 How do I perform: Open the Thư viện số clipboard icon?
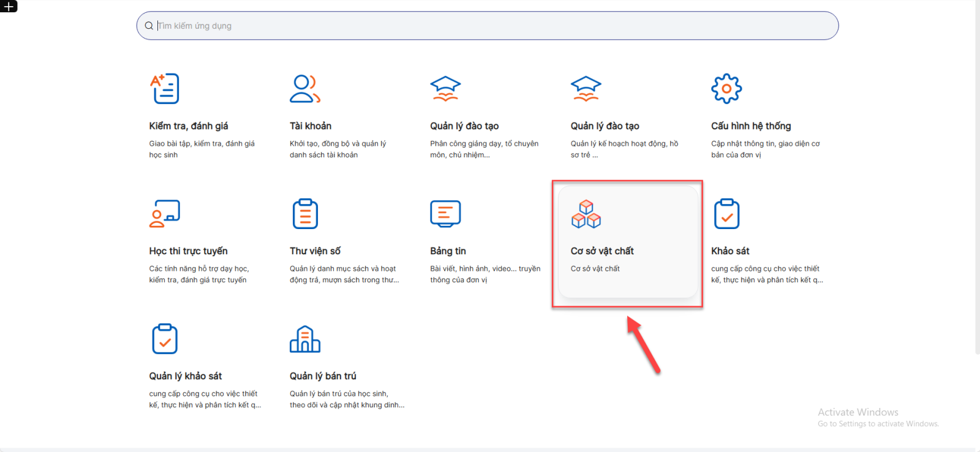(305, 214)
